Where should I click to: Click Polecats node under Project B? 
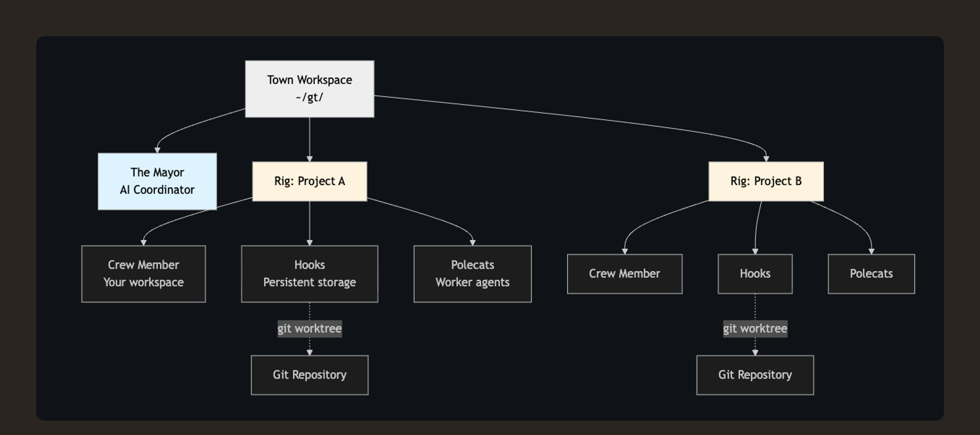click(x=871, y=274)
